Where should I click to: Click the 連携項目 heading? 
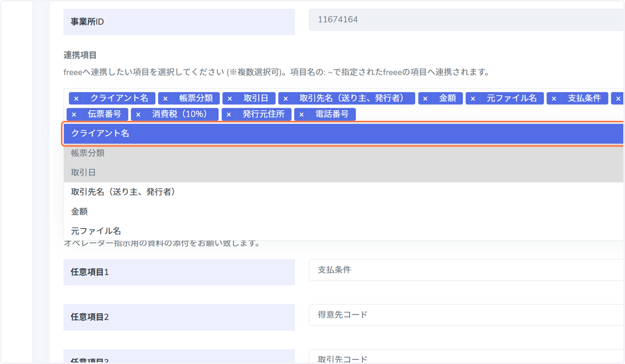(80, 55)
